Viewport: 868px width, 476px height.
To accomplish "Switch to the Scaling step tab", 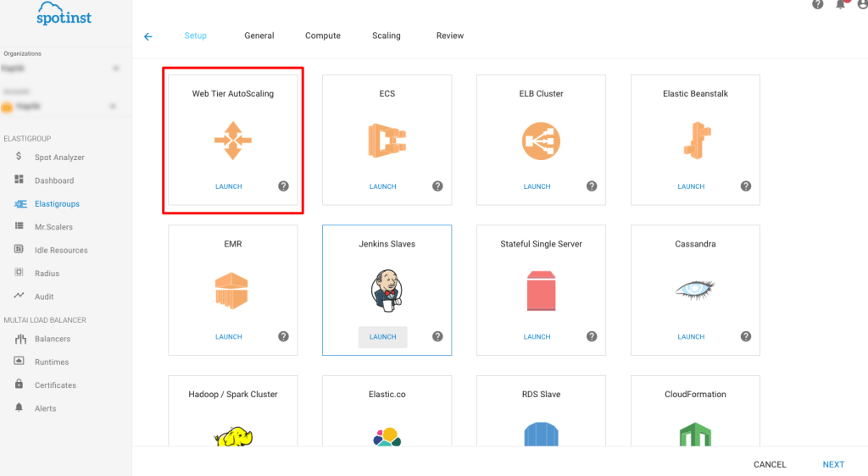I will (386, 36).
